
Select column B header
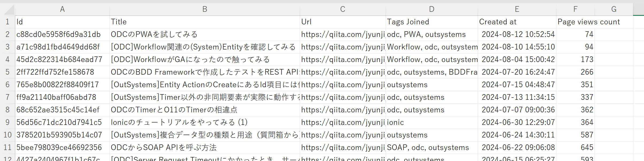205,9
